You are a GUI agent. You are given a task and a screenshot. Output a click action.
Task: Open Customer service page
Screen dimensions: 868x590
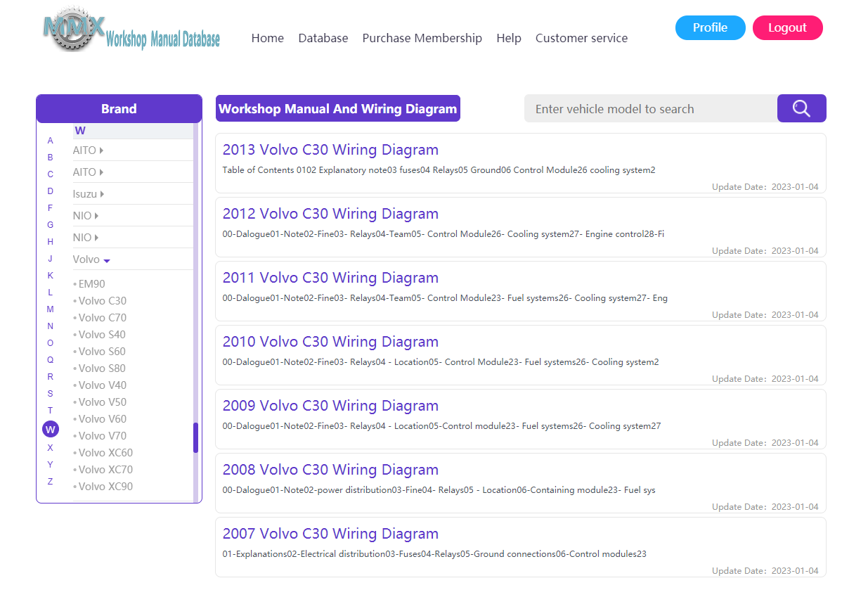pyautogui.click(x=582, y=38)
